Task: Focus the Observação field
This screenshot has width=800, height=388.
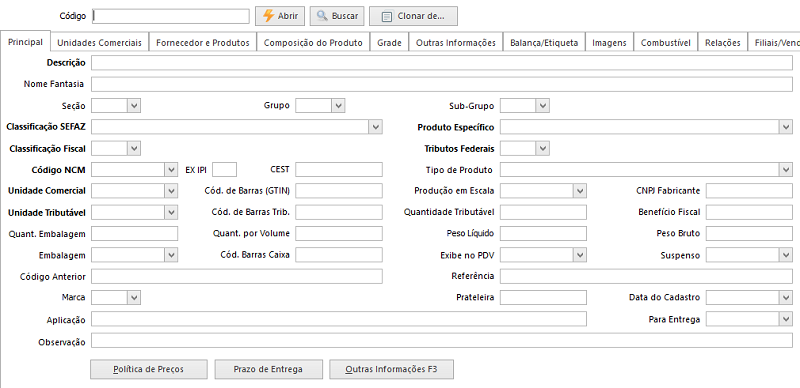Action: pyautogui.click(x=442, y=341)
